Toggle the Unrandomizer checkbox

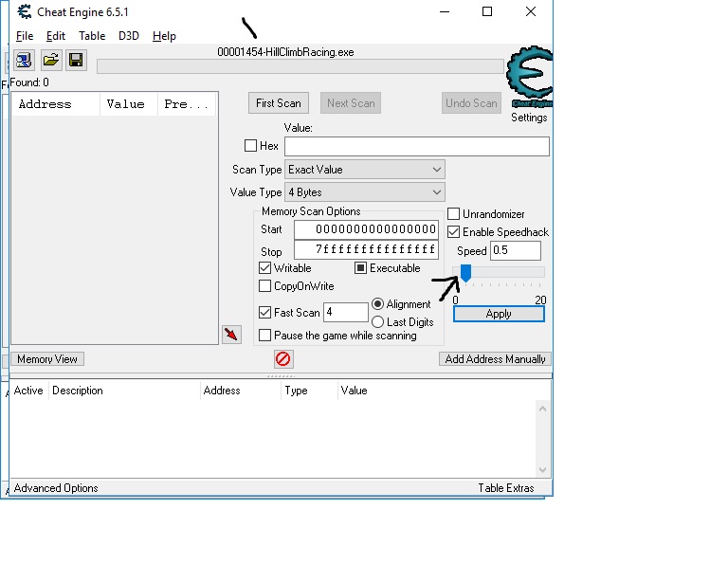point(454,214)
